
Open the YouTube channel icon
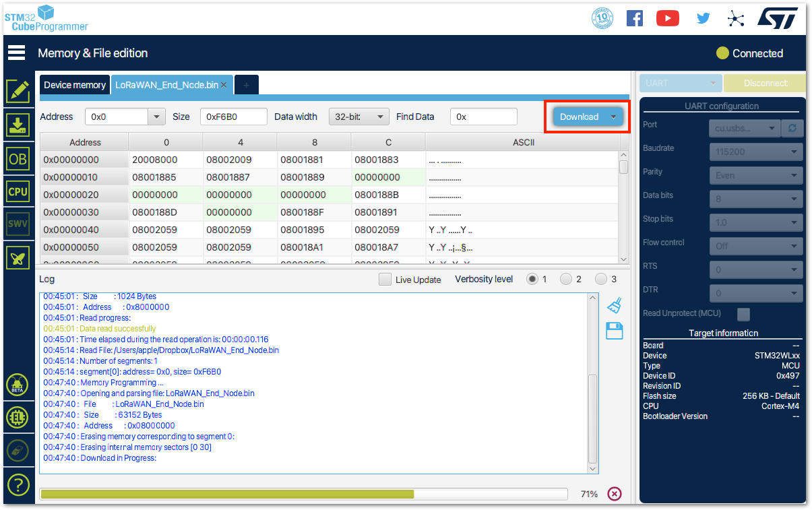click(x=667, y=18)
